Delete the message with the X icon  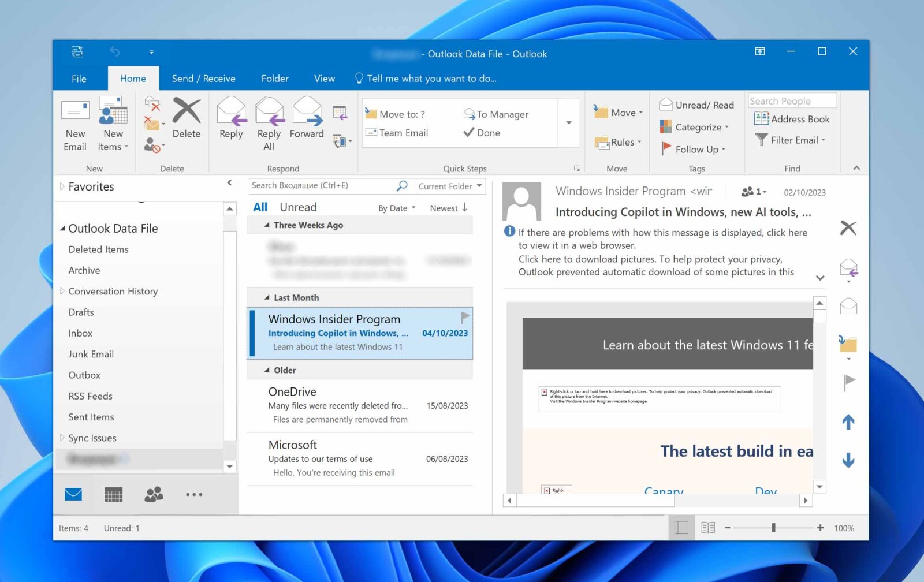pos(848,228)
